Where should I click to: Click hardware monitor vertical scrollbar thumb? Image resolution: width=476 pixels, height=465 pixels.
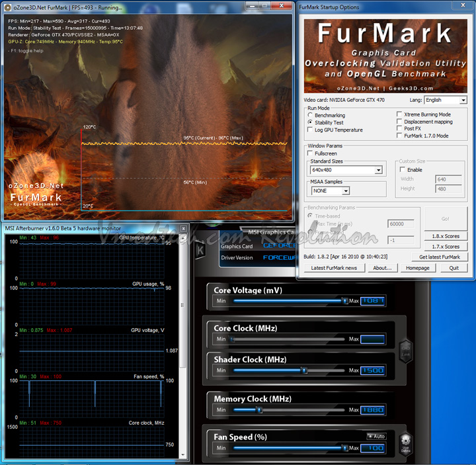(182, 305)
